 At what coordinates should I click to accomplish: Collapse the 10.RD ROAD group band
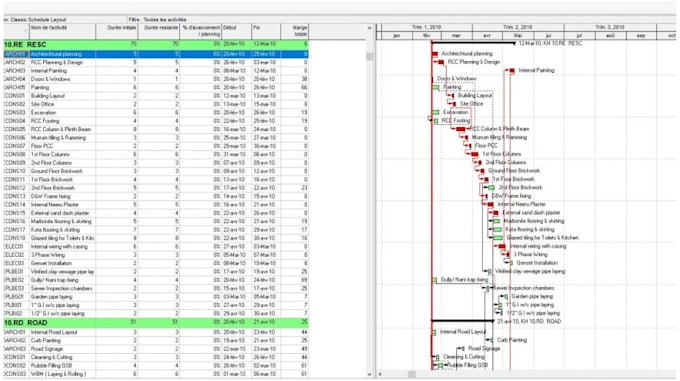click(156, 322)
